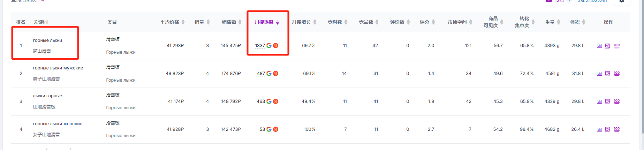Image resolution: width=644 pixels, height=150 pixels.
Task: Click the 1337 search volume value
Action: tap(260, 46)
